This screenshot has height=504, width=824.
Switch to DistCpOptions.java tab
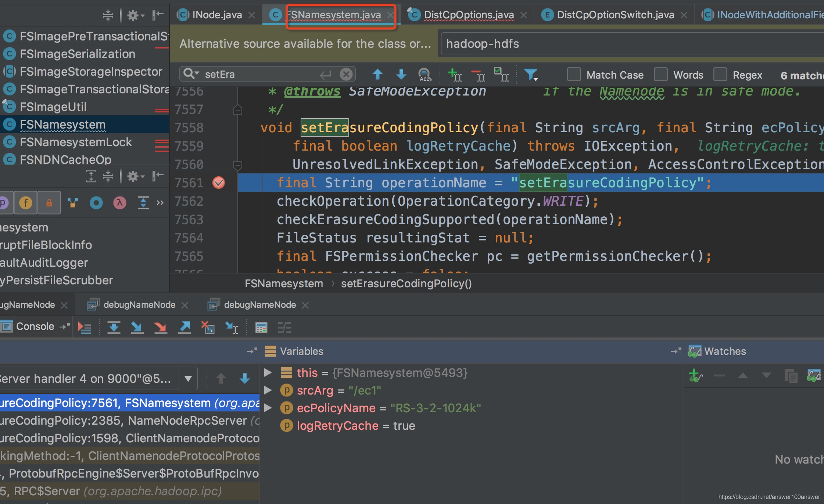469,15
